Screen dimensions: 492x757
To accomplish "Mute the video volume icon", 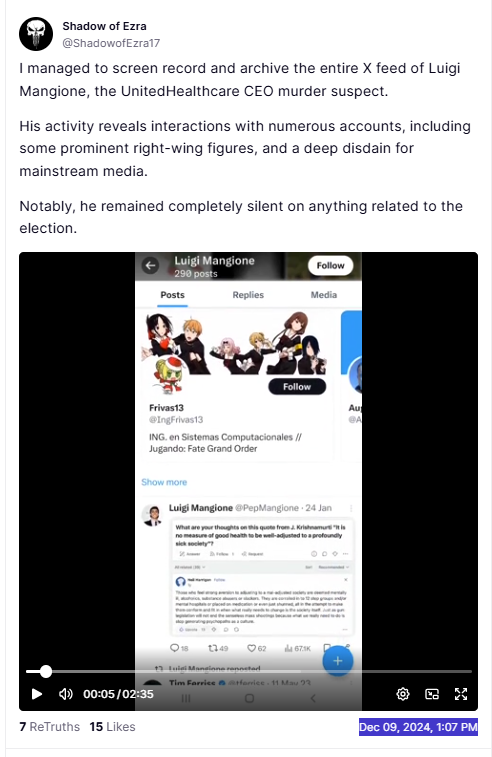I will pyautogui.click(x=66, y=694).
